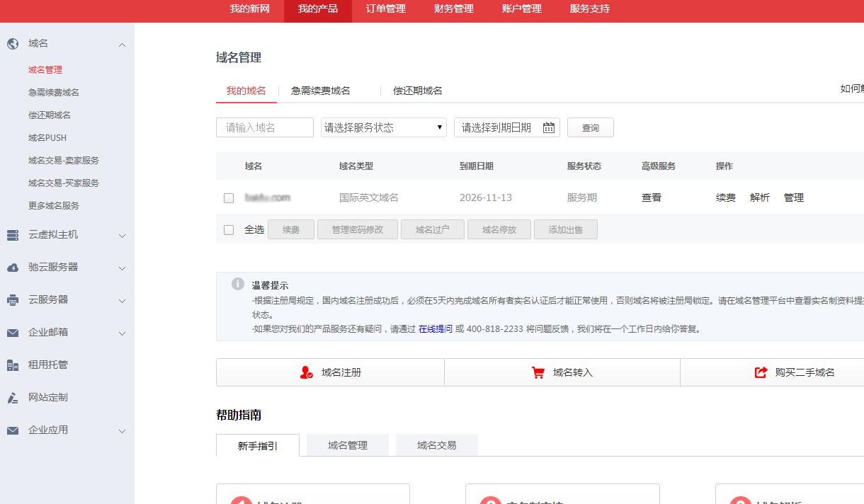864x504 pixels.
Task: Collapse the 域名 sidebar section
Action: (121, 43)
